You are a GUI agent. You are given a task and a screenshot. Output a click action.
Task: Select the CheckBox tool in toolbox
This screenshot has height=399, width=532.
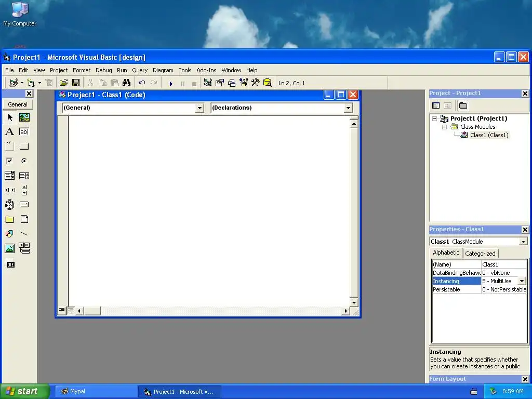[x=9, y=161]
